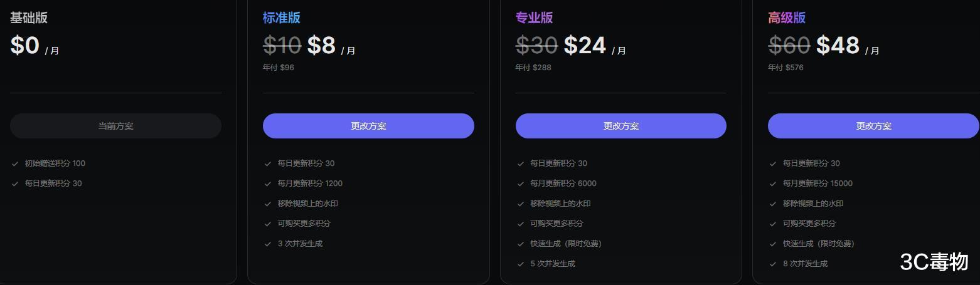Click checkmark beside 8 次并发生成
This screenshot has height=285, width=980.
[x=773, y=264]
